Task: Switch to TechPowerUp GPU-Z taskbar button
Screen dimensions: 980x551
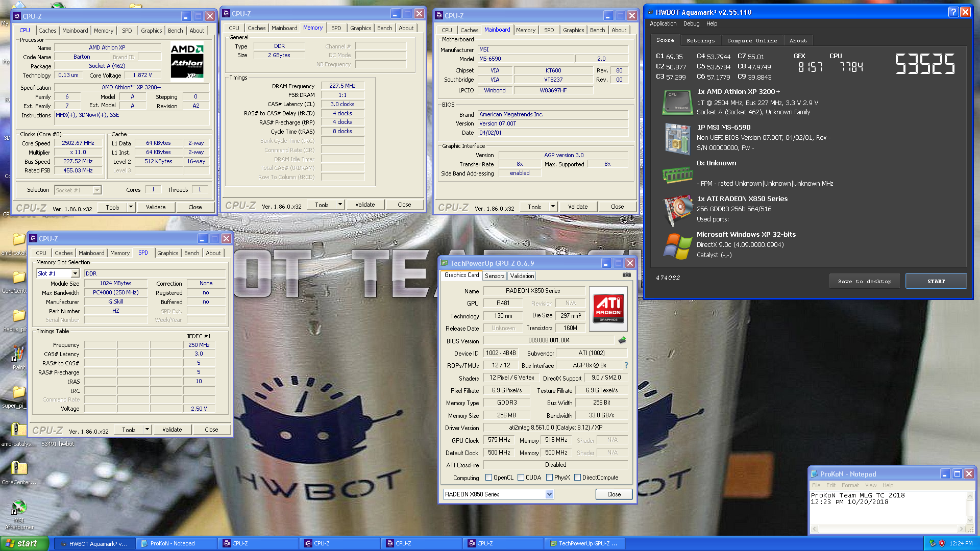Action: point(584,543)
